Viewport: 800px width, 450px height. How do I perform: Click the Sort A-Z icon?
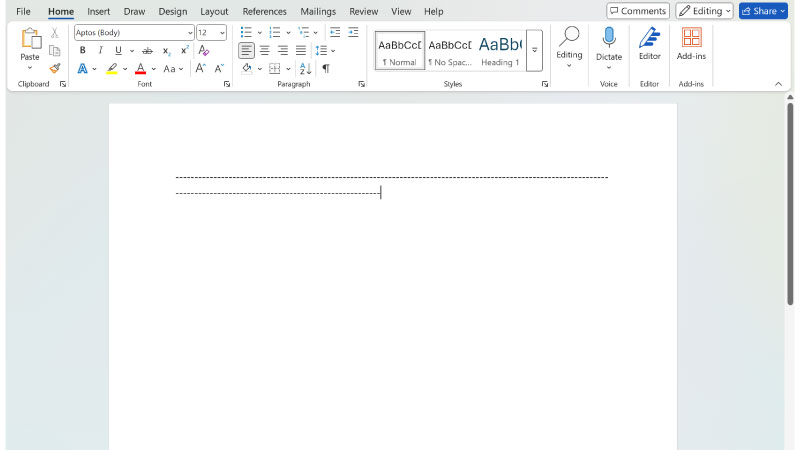click(x=305, y=68)
